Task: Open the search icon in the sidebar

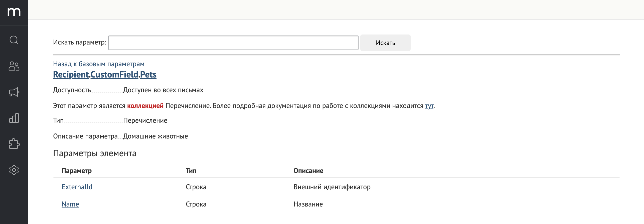Action: tap(14, 40)
